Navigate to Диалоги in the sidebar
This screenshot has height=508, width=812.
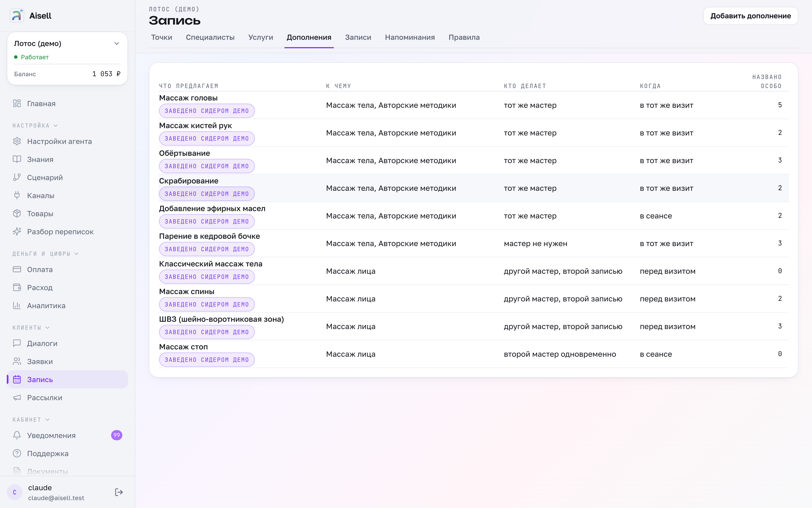click(x=67, y=343)
